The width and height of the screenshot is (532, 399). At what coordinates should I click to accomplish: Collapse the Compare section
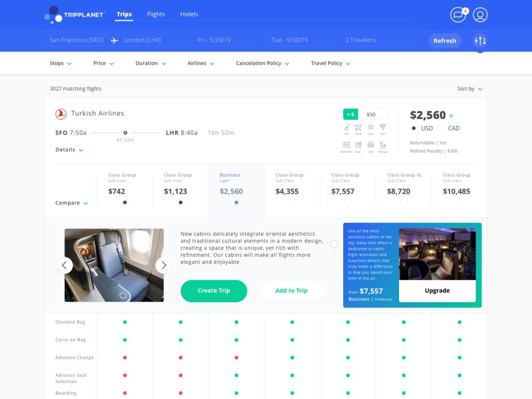pyautogui.click(x=72, y=203)
